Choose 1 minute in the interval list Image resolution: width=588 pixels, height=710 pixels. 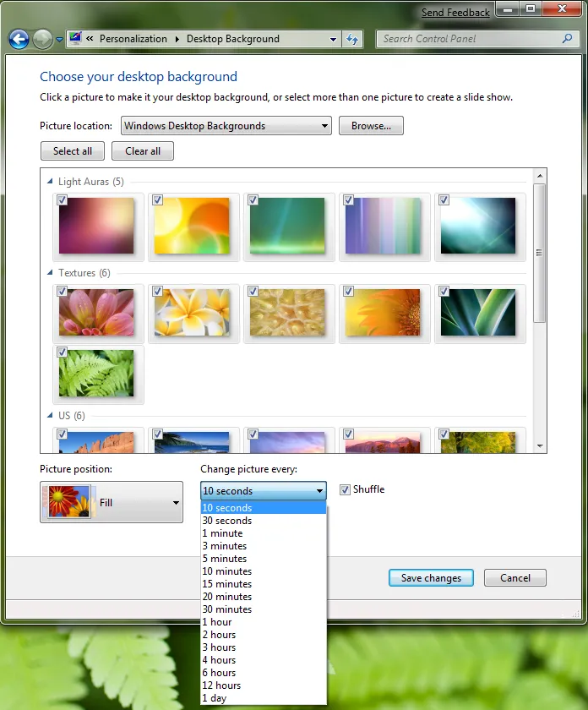[x=264, y=533]
